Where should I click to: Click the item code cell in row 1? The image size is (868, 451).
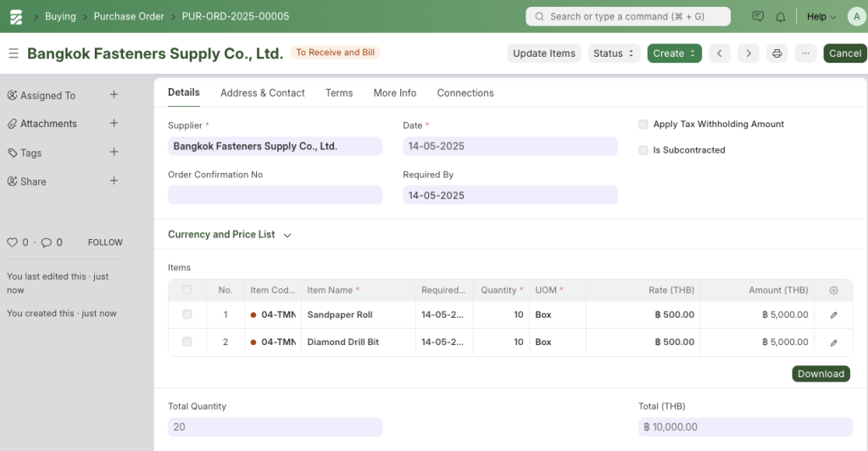click(273, 315)
